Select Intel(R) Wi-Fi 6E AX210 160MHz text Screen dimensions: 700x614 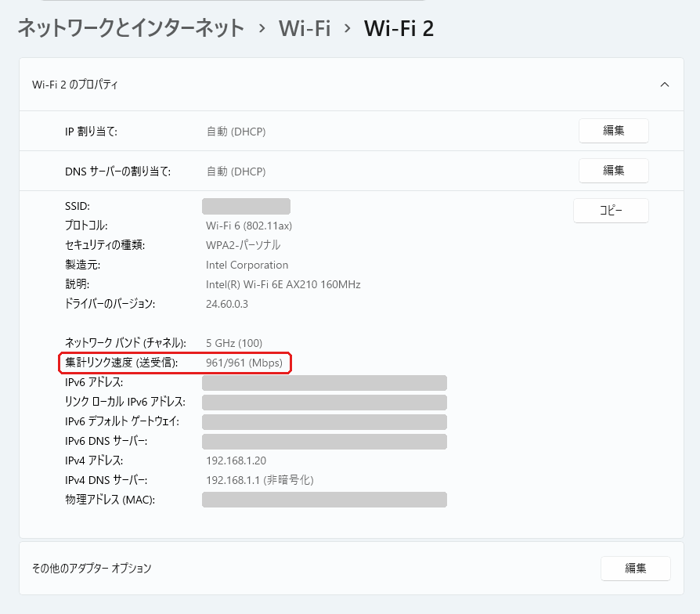point(283,284)
